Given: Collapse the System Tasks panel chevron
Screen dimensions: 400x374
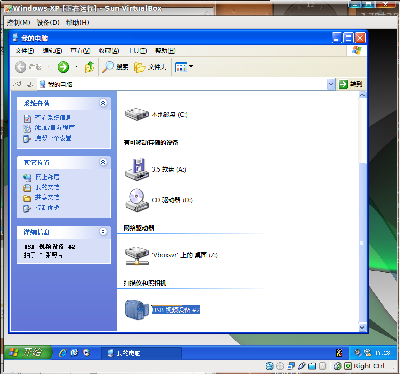Looking at the screenshot, I should pyautogui.click(x=103, y=103).
